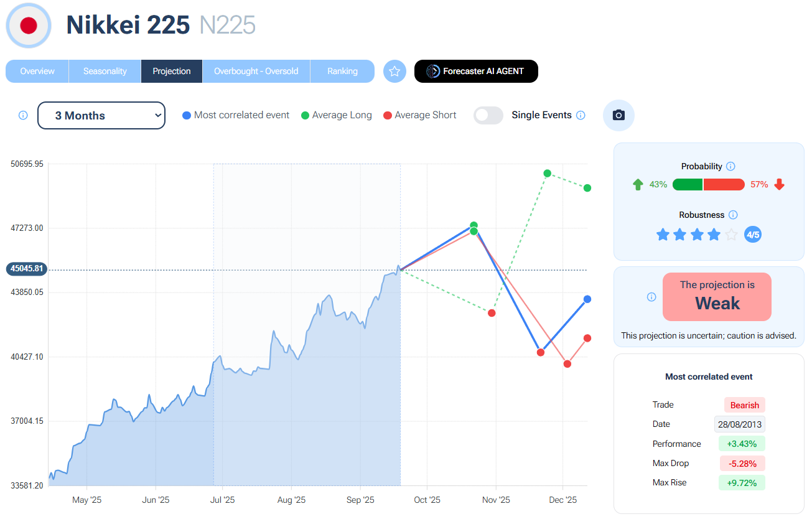
Task: Click the Nikkei 225 title
Action: [128, 25]
